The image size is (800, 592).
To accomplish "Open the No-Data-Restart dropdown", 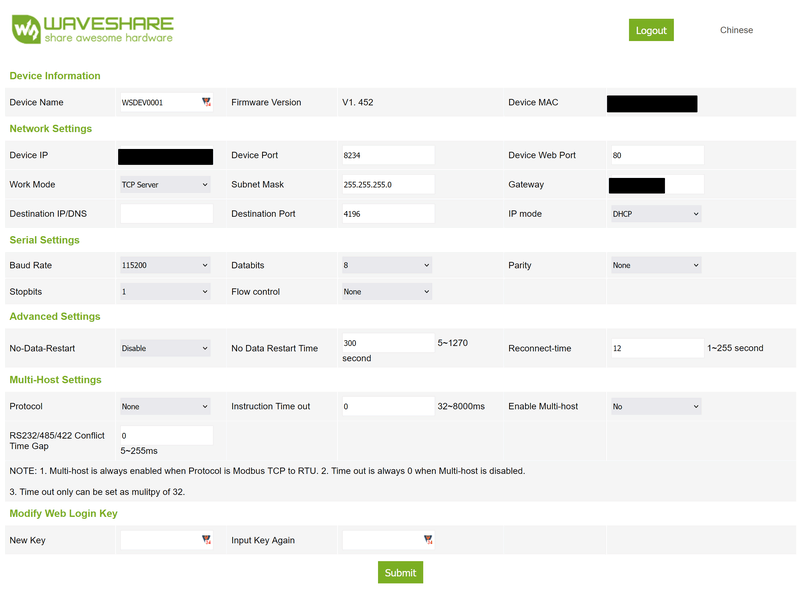I will coord(164,348).
